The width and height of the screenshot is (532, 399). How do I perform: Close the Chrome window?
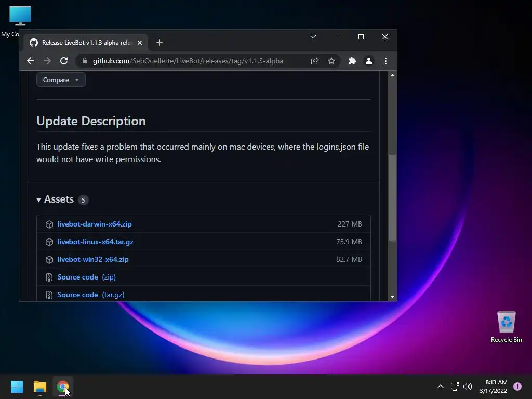coord(385,37)
